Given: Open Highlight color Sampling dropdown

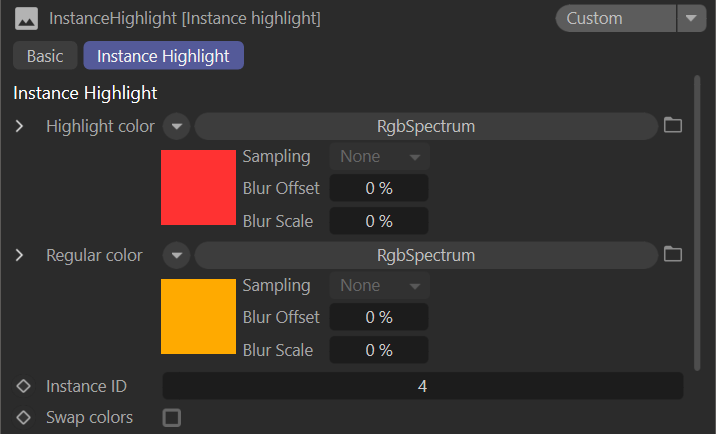Looking at the screenshot, I should (x=379, y=157).
